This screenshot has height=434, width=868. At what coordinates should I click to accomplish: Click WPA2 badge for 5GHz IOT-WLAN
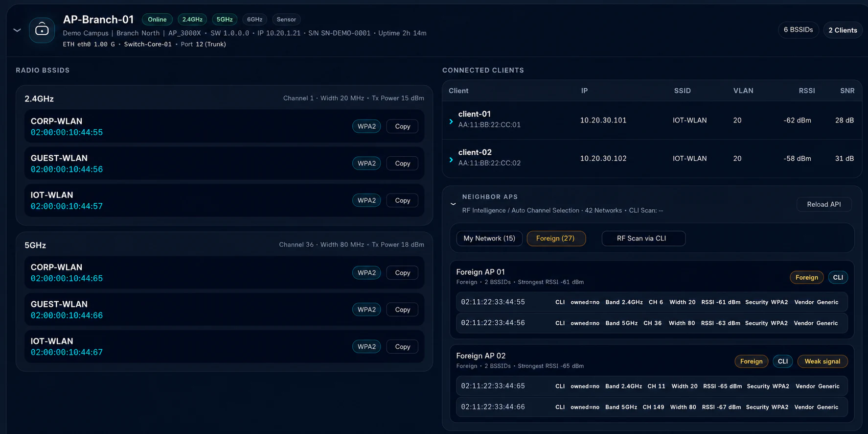pyautogui.click(x=366, y=347)
